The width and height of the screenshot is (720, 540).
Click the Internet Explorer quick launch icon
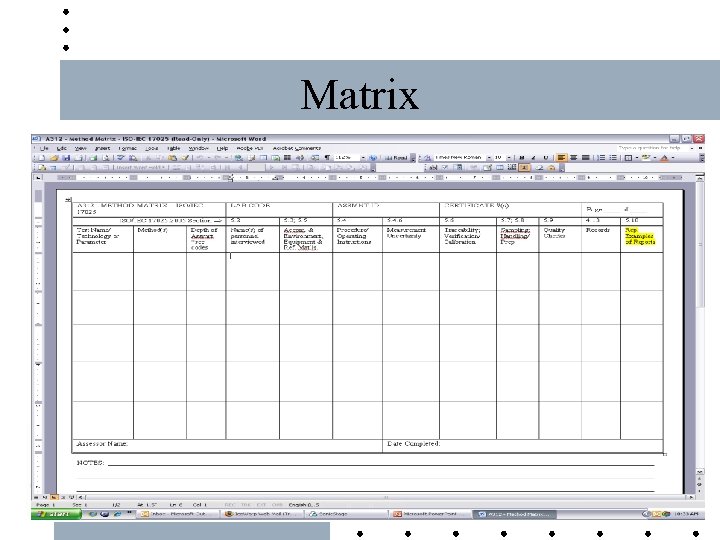(117, 514)
